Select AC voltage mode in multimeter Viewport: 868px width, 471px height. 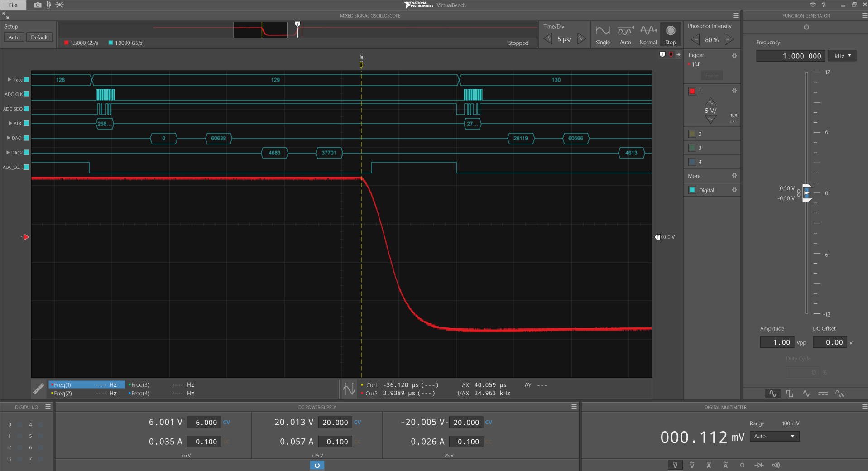click(692, 465)
